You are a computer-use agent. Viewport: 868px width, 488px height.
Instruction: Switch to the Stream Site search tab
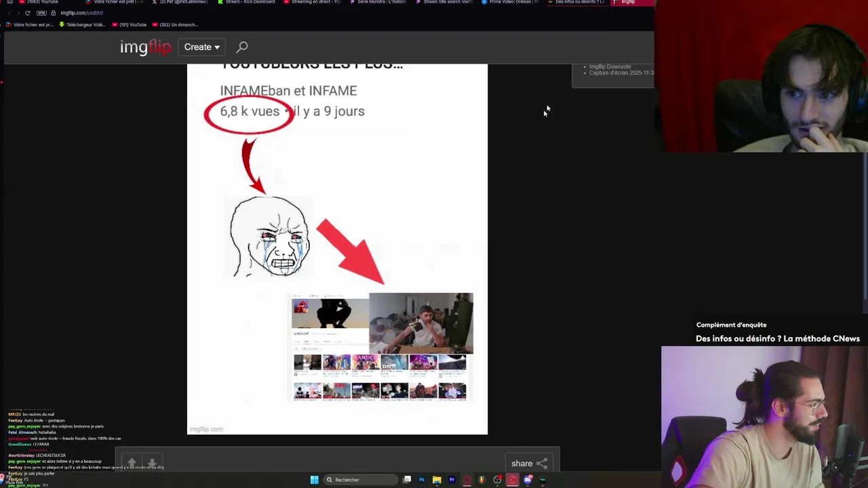pyautogui.click(x=444, y=2)
